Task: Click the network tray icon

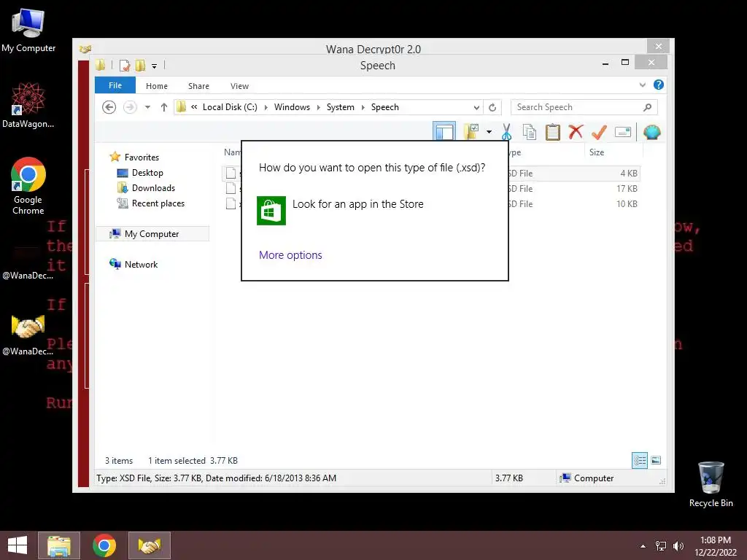Action: click(660, 545)
